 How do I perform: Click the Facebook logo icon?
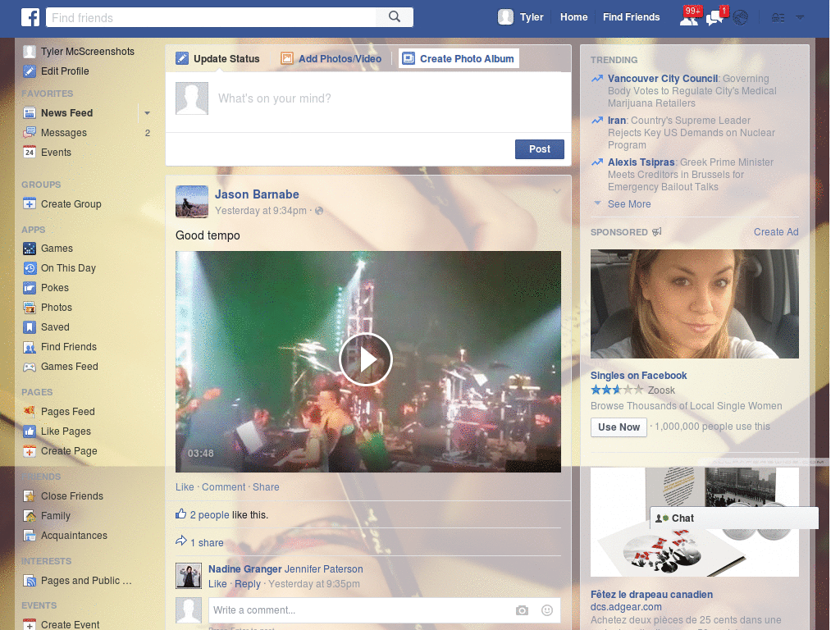pos(30,17)
